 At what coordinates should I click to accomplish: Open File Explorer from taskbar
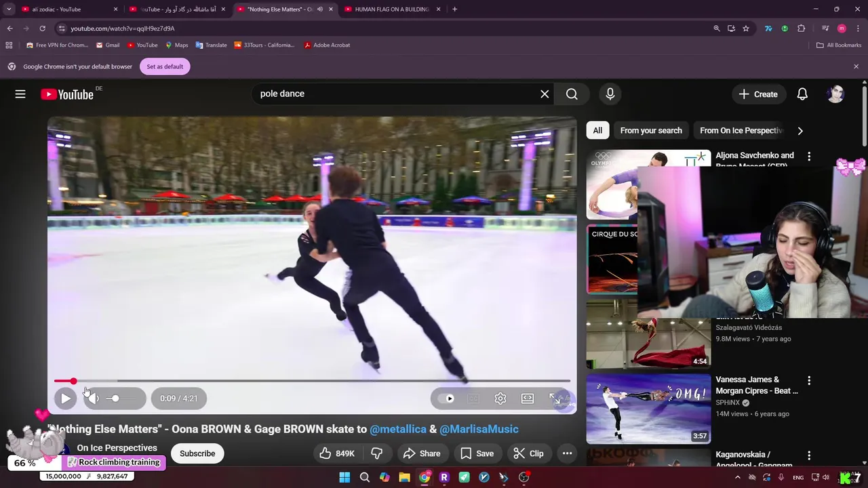[x=404, y=477]
